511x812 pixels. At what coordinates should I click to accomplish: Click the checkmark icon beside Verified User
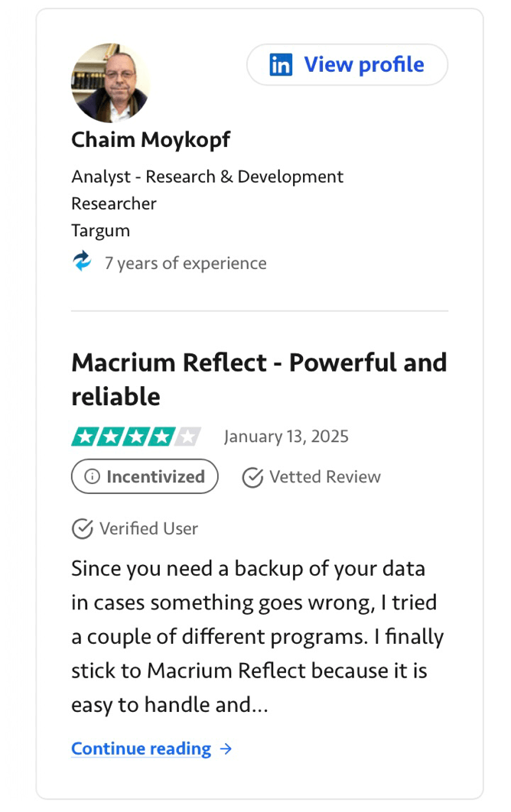(x=82, y=528)
